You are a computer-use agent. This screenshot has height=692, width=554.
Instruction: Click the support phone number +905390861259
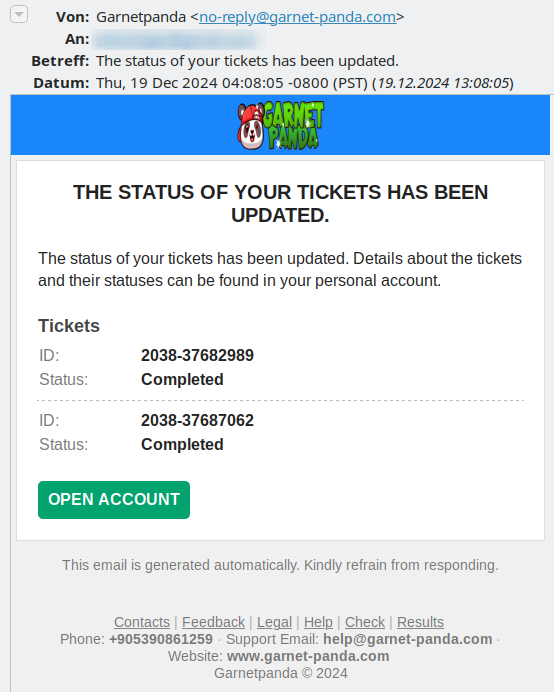click(161, 639)
